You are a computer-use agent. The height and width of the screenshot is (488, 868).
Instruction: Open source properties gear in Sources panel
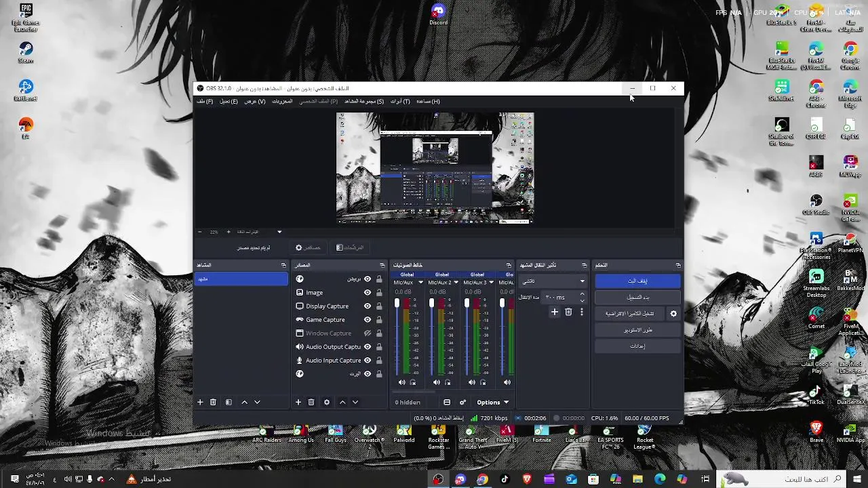pos(327,402)
